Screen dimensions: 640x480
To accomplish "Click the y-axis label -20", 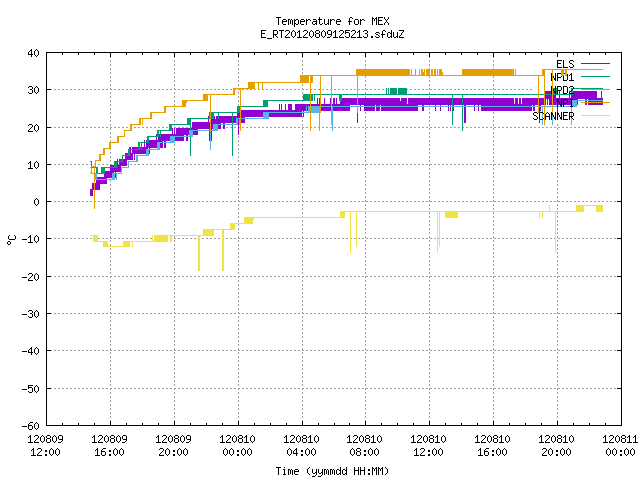I will click(x=31, y=277).
